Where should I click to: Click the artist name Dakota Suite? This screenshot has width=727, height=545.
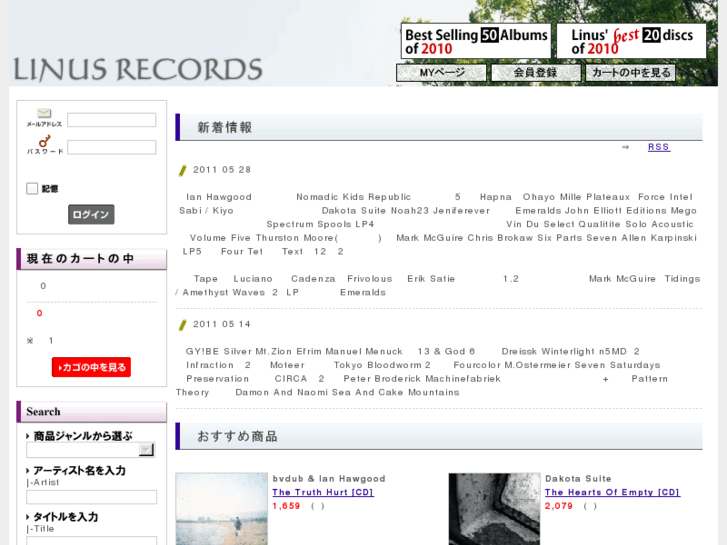tap(578, 479)
